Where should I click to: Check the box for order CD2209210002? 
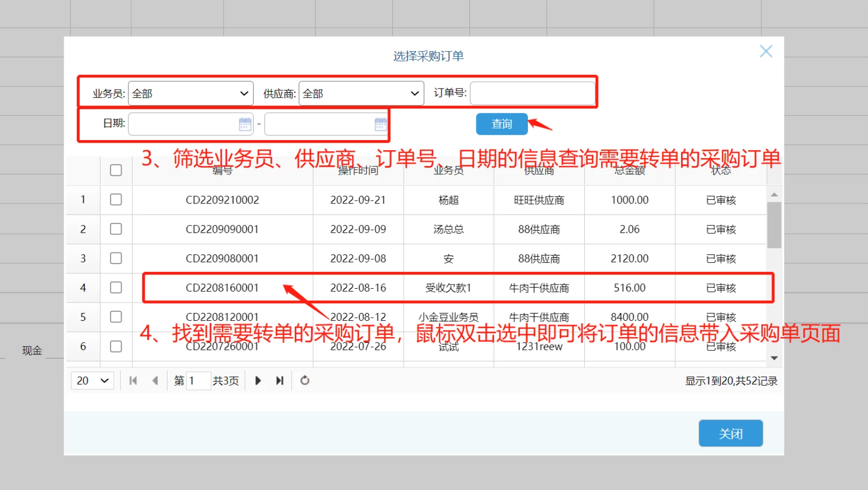116,200
